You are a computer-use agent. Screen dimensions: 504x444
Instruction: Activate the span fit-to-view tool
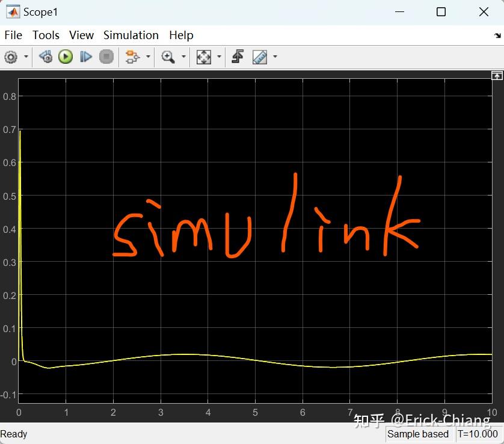point(203,57)
